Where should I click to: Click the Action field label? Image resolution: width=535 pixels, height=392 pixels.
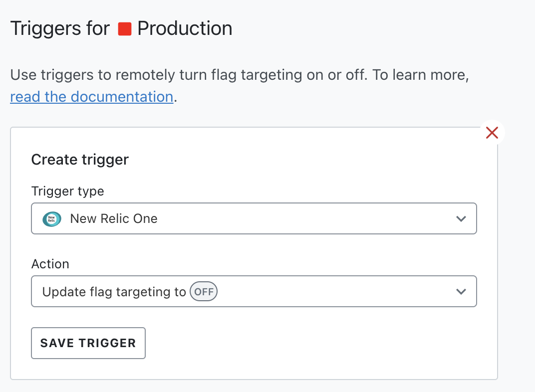50,264
